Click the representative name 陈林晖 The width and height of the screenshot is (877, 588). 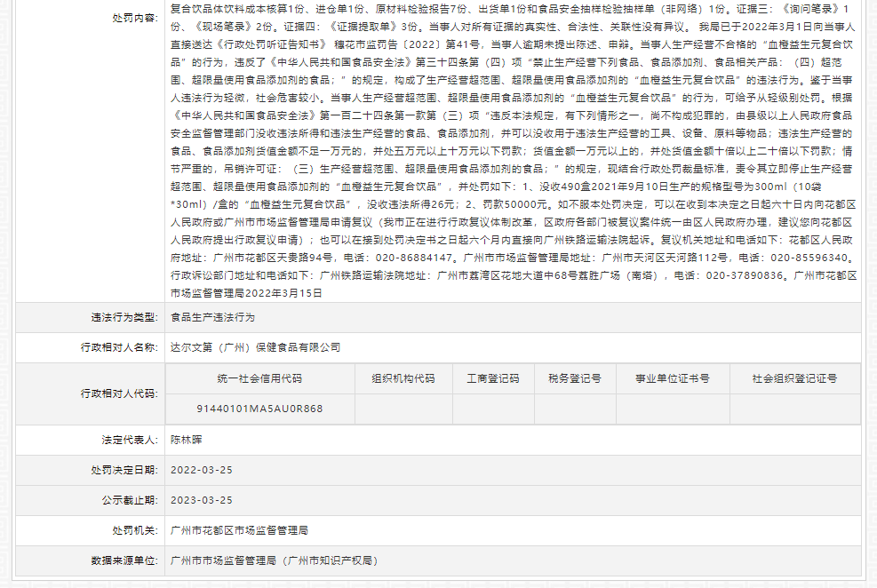tap(187, 440)
